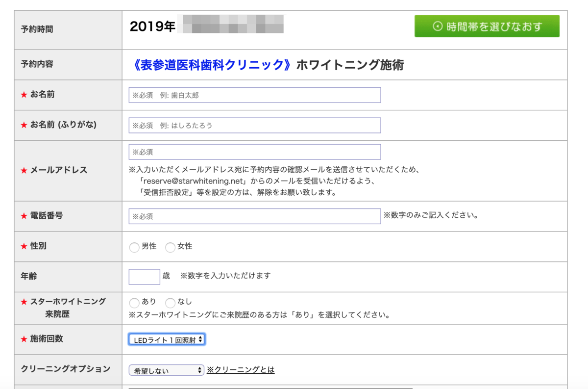Image resolution: width=588 pixels, height=389 pixels.
Task: Click the ※数字を入力いただけます note
Action: 225,276
